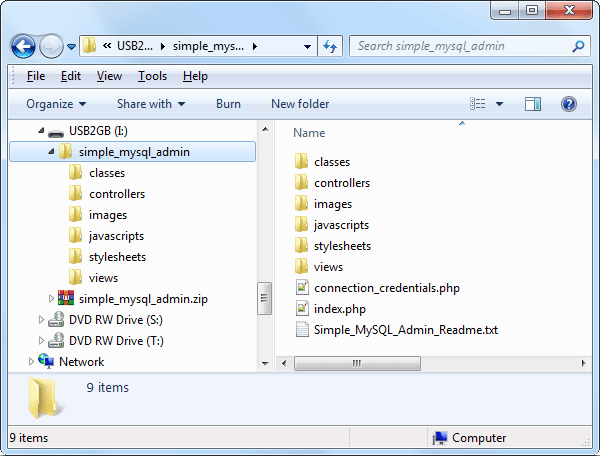
Task: Click the Burn button
Action: (x=228, y=104)
